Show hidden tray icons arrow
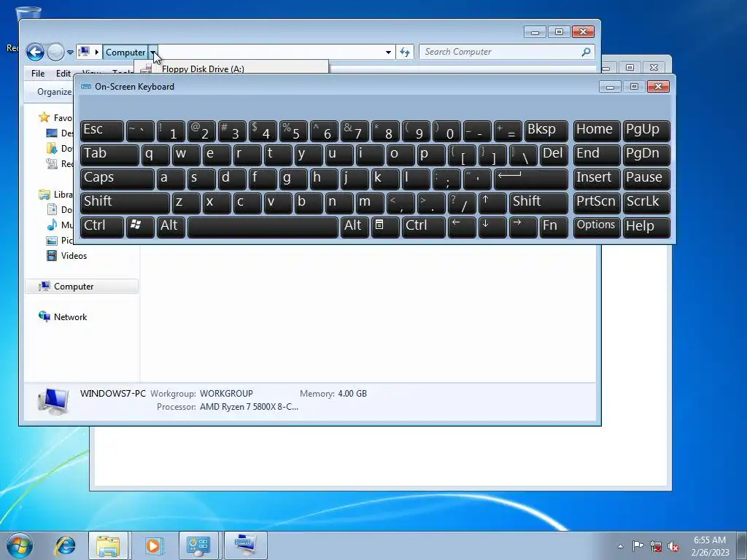The height and width of the screenshot is (560, 747). tap(620, 546)
